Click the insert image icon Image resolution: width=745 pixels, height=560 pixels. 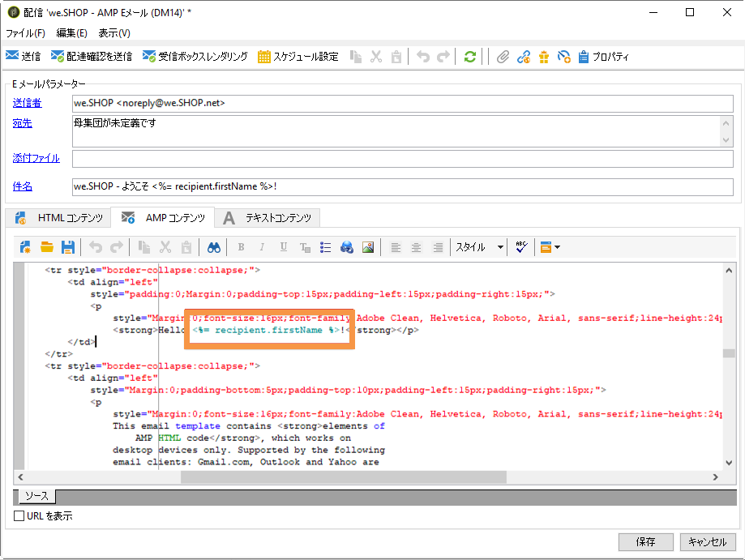point(368,247)
